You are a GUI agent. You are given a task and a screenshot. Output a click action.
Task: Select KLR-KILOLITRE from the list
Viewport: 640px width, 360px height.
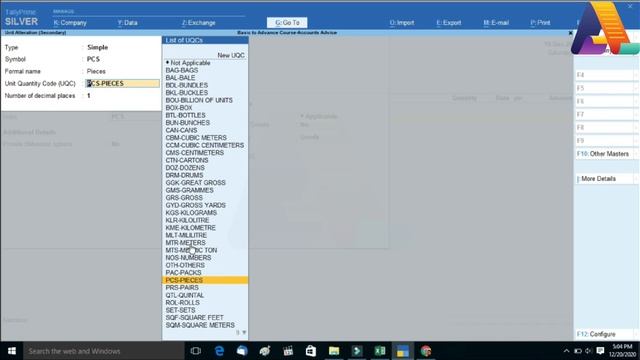[x=187, y=220]
